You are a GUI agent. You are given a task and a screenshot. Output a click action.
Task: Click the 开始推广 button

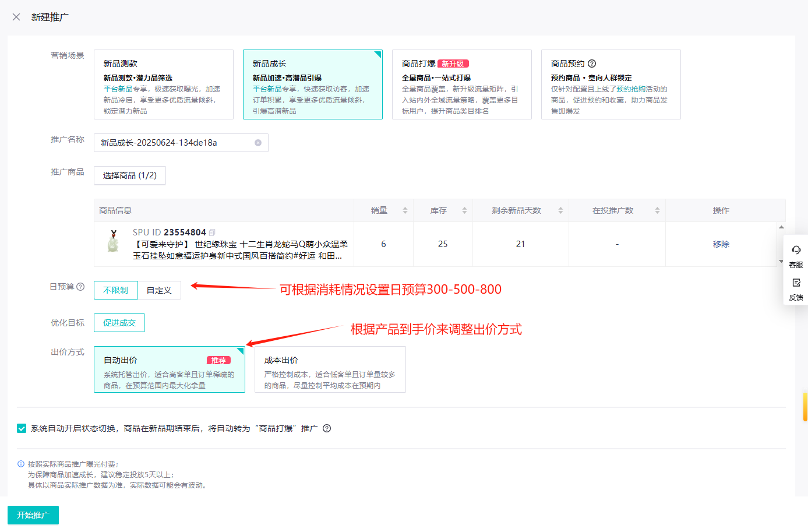coord(33,515)
